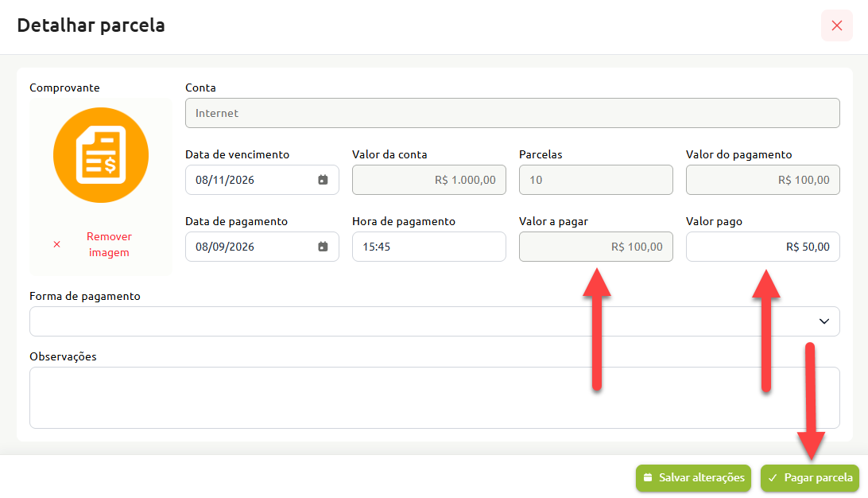Focus the Observações text area
Image resolution: width=868 pixels, height=498 pixels.
435,398
